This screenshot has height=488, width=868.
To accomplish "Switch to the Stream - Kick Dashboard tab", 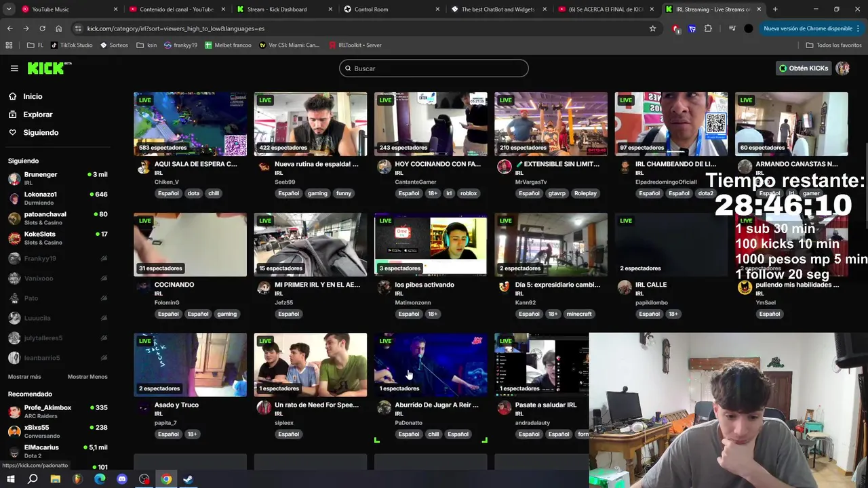I will click(283, 9).
